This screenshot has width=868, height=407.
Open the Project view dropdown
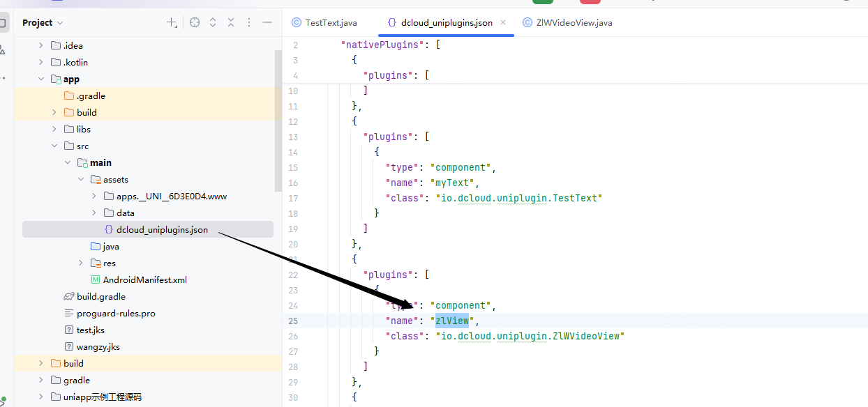[x=43, y=23]
